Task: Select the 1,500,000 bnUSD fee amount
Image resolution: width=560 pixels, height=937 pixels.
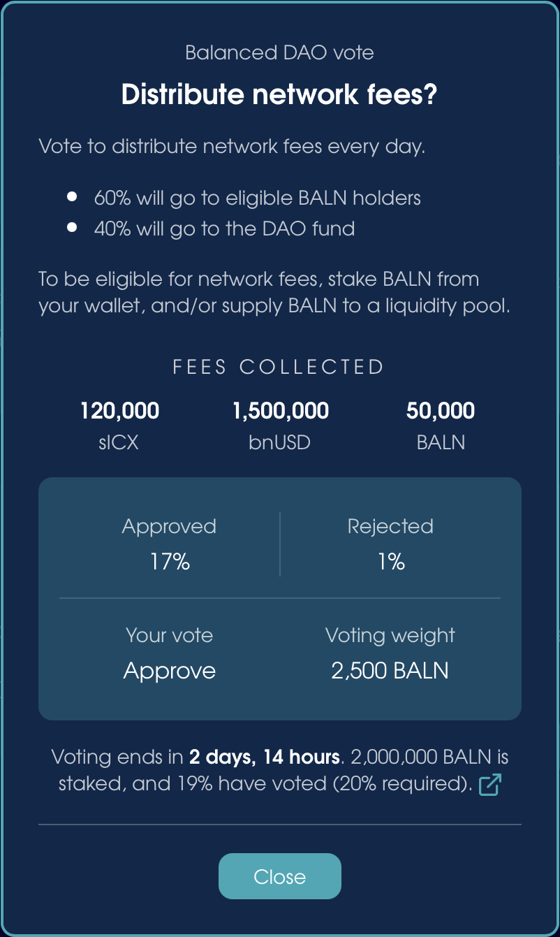Action: (280, 411)
